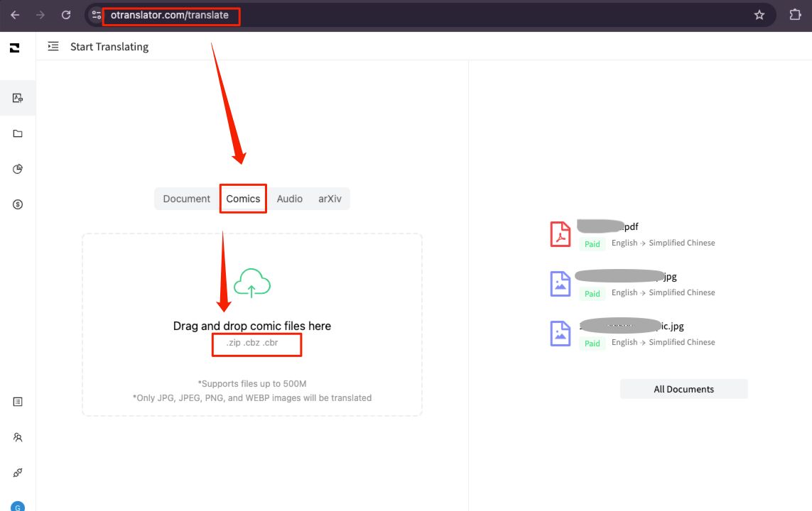The width and height of the screenshot is (812, 511).
Task: Click the cloud upload icon
Action: click(252, 282)
